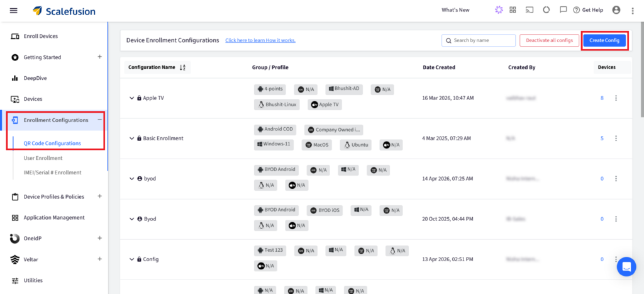Click the Test 123 profile tag

click(x=270, y=251)
